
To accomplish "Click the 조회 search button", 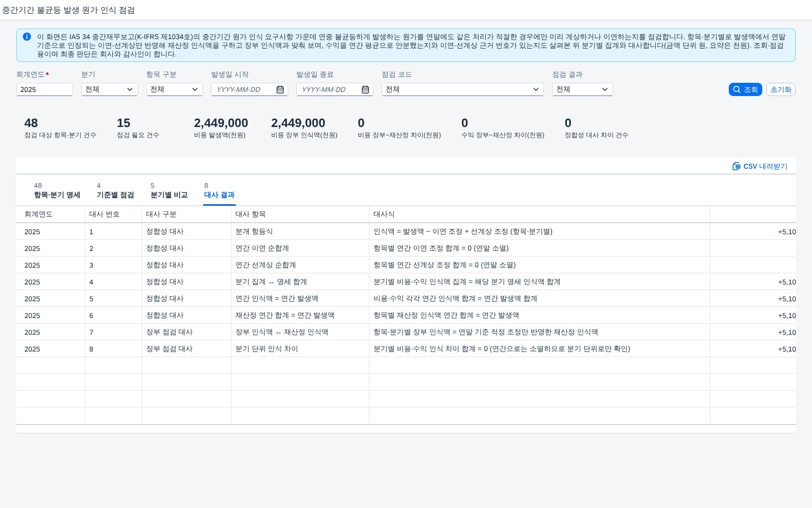I will coord(745,89).
